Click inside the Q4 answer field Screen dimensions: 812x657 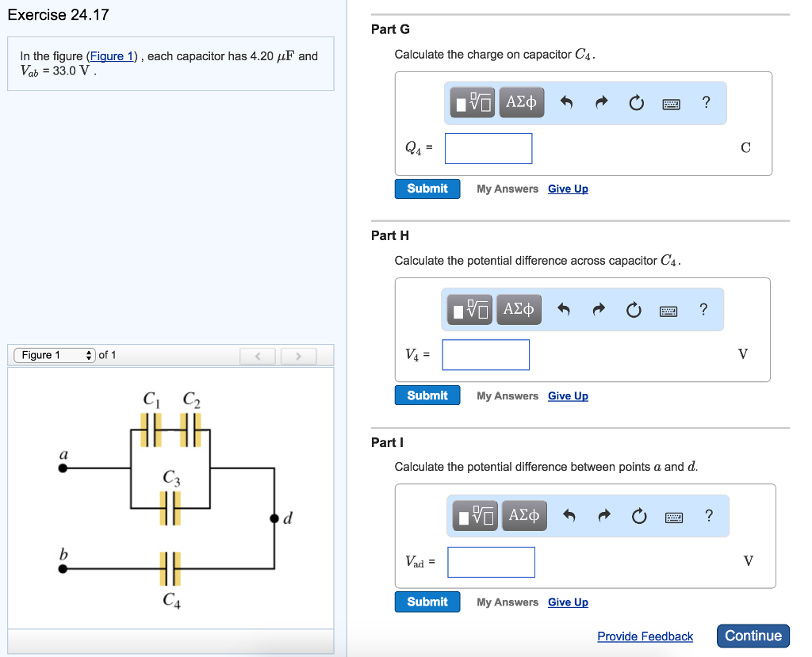pyautogui.click(x=488, y=148)
